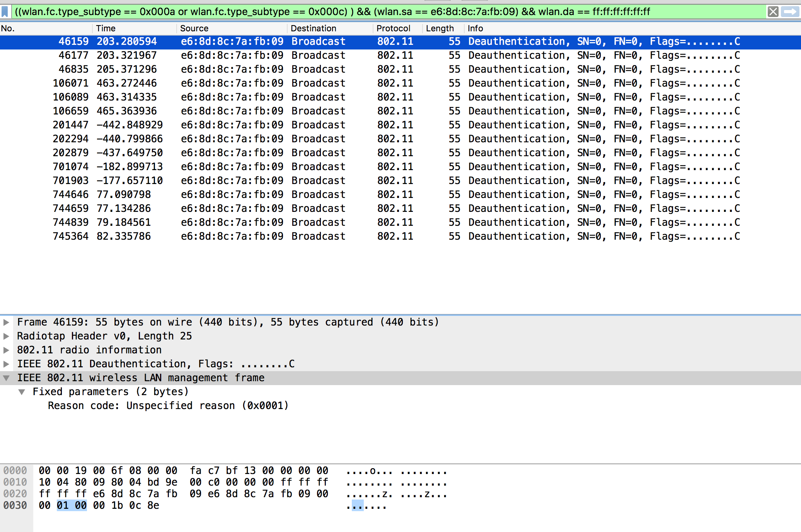Click highlighted bytes 01 00 in hex
Image resolution: width=801 pixels, height=532 pixels.
coord(72,505)
